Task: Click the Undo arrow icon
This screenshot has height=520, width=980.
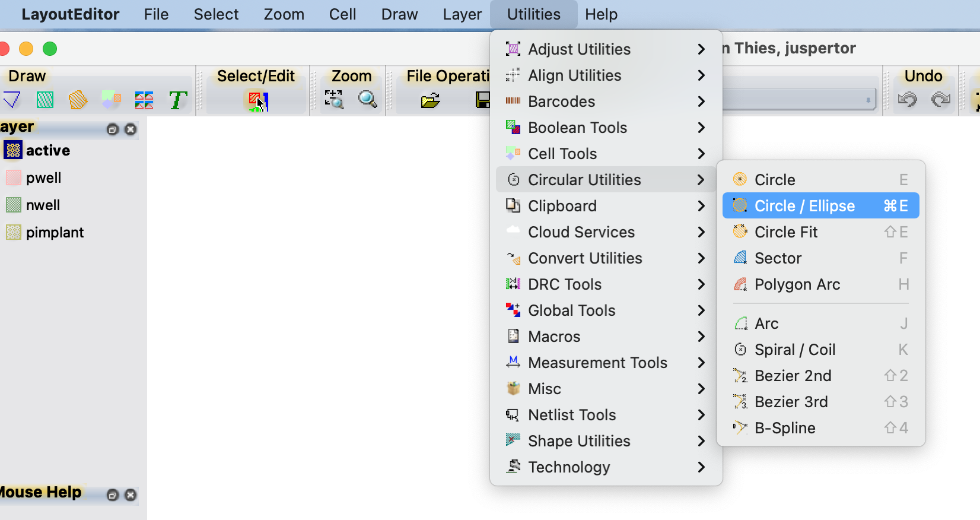Action: click(907, 99)
